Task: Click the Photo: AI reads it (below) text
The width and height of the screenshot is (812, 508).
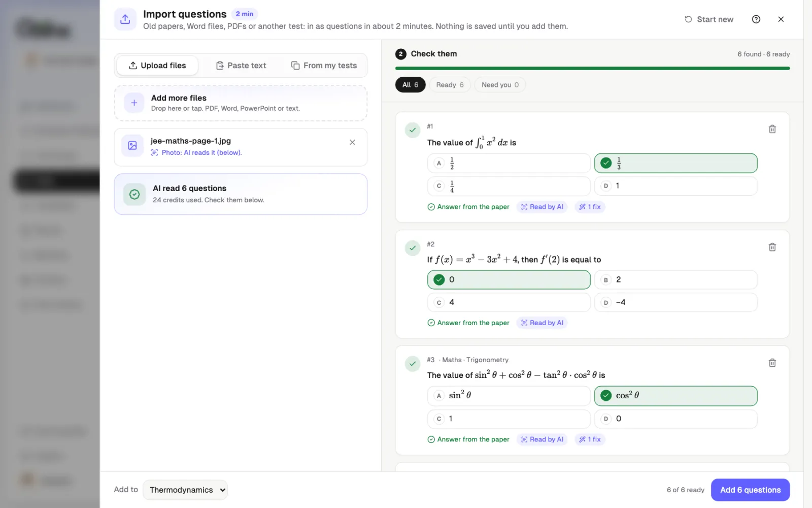Action: pyautogui.click(x=201, y=152)
